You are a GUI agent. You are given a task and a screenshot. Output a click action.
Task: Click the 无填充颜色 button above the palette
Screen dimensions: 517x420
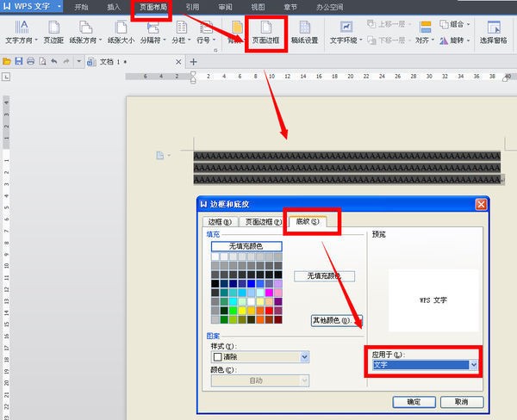tap(246, 246)
